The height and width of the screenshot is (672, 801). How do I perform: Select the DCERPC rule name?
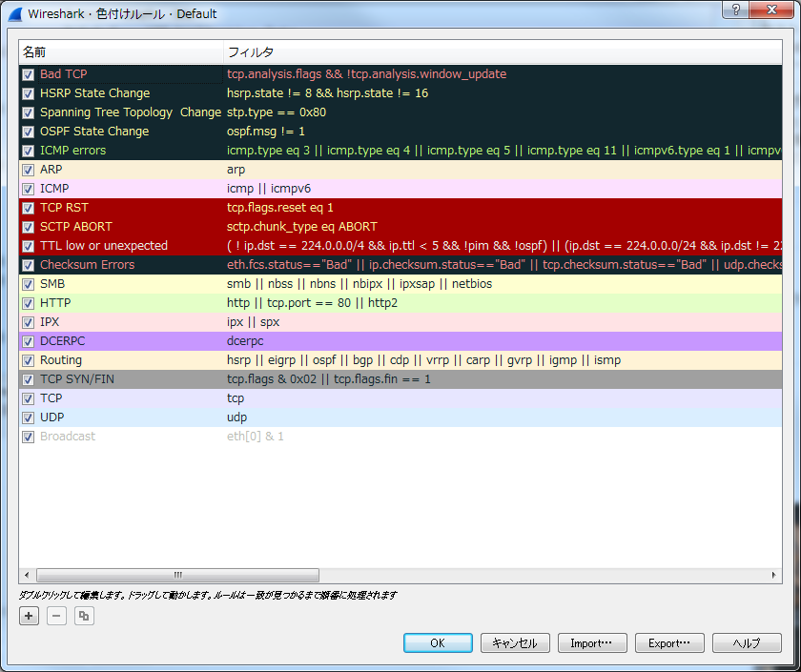[63, 340]
